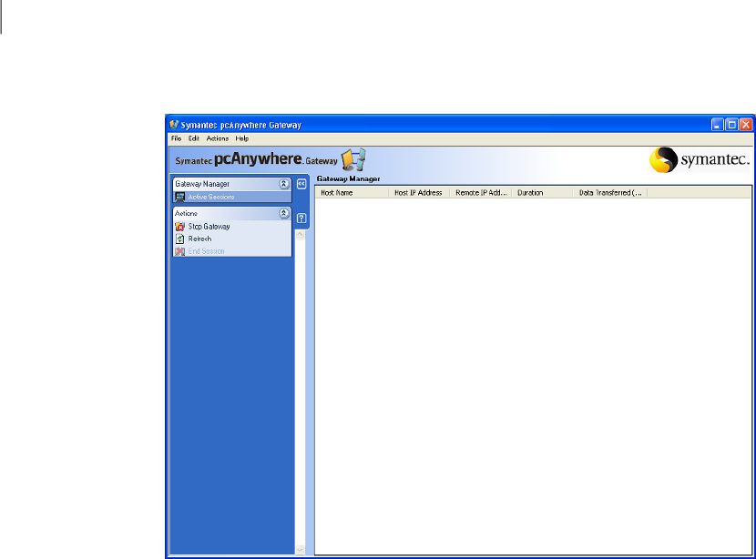This screenshot has width=756, height=559.
Task: Collapse the Gateway Manager panel chevron
Action: point(284,184)
